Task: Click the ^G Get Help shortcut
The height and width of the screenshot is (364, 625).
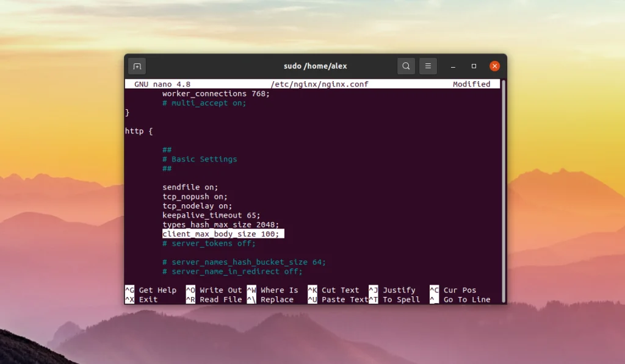Action: [151, 290]
